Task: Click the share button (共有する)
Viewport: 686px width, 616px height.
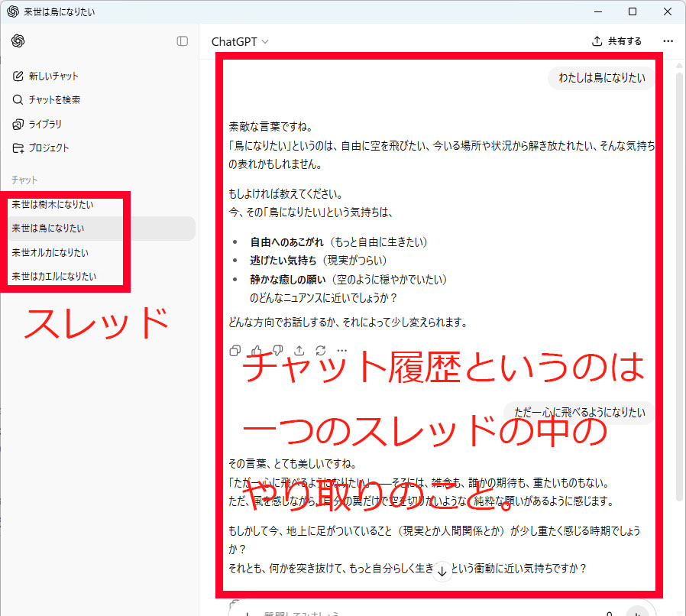Action: 616,41
